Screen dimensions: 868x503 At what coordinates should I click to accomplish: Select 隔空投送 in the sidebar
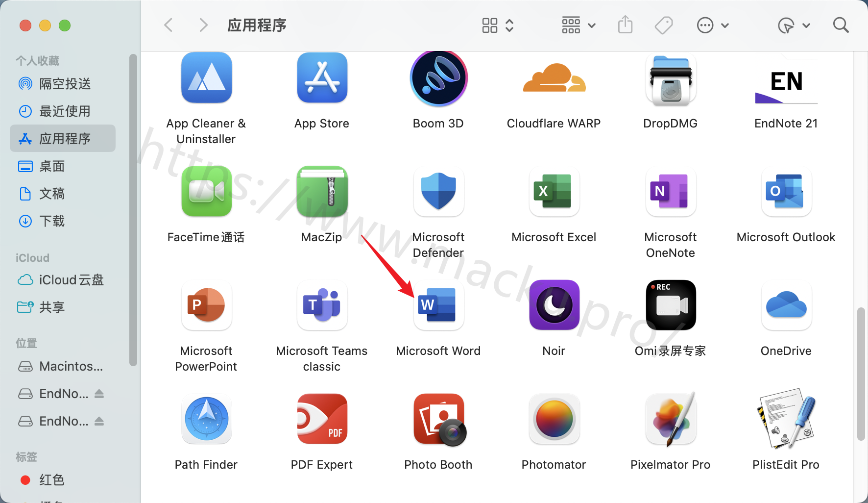(63, 84)
